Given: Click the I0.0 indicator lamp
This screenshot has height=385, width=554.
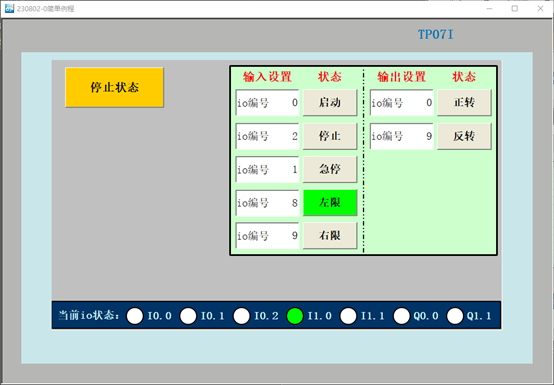Looking at the screenshot, I should coord(135,315).
